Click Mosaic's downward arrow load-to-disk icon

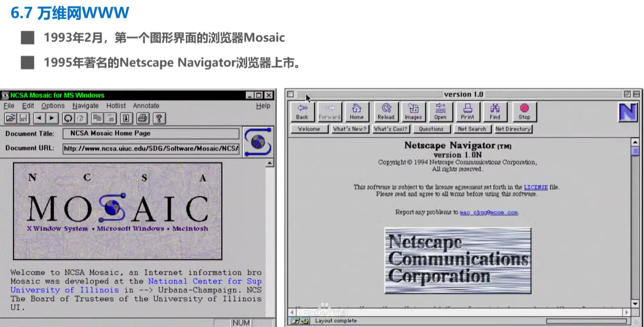coord(127,118)
